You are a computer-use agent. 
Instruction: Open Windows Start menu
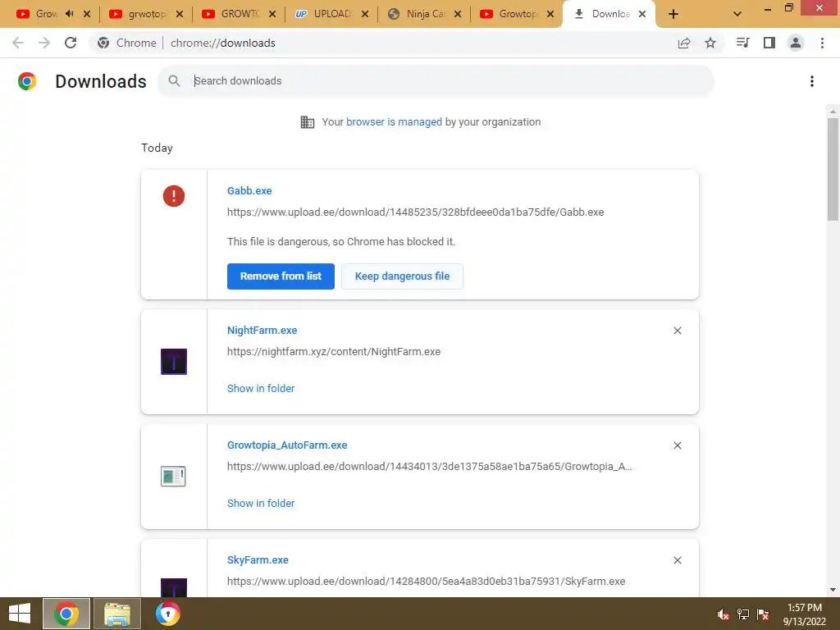click(x=20, y=614)
